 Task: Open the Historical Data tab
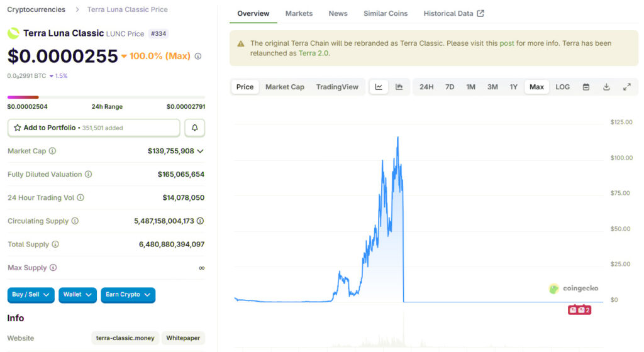(x=454, y=14)
